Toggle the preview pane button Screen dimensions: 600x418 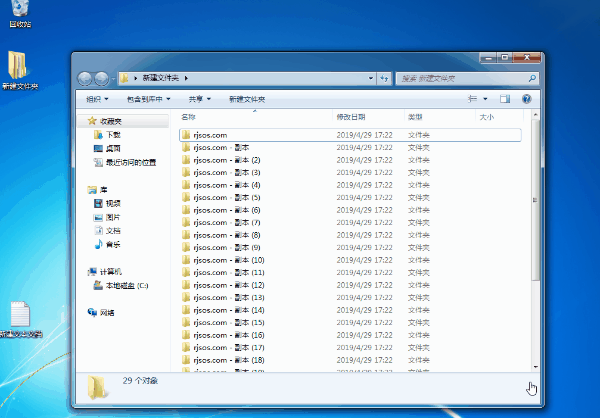click(x=505, y=99)
